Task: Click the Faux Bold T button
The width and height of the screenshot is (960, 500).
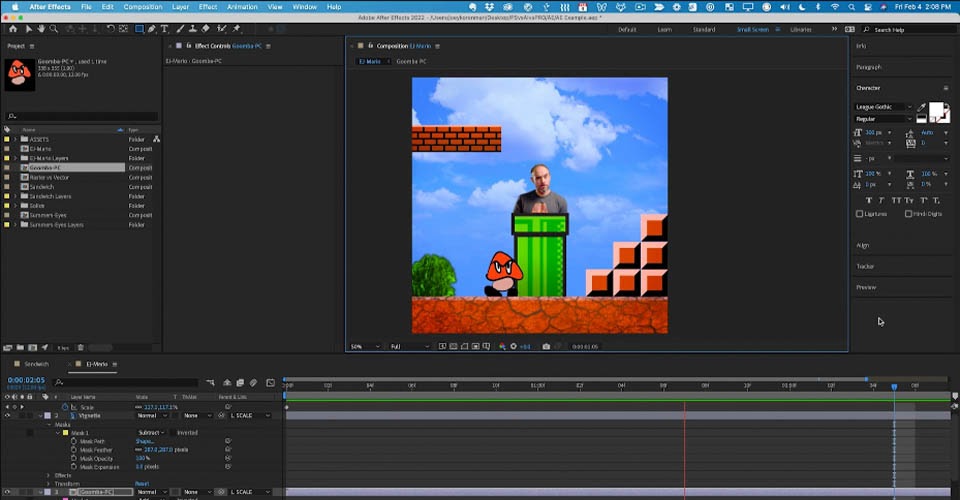Action: pyautogui.click(x=869, y=200)
